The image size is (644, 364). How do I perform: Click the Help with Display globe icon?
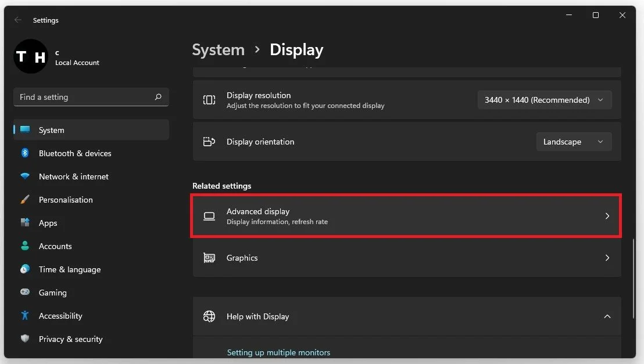coord(209,316)
